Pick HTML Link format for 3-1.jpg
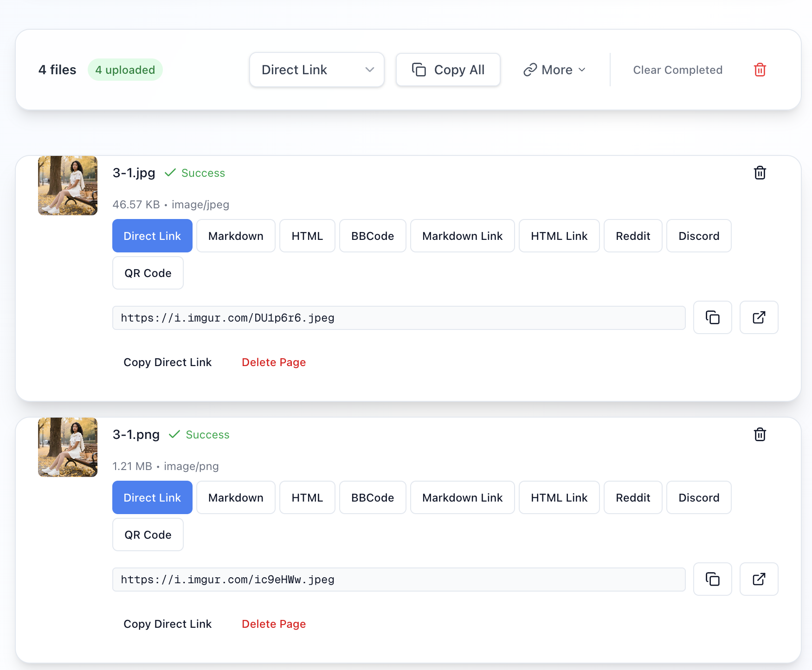Viewport: 812px width, 670px height. tap(559, 236)
